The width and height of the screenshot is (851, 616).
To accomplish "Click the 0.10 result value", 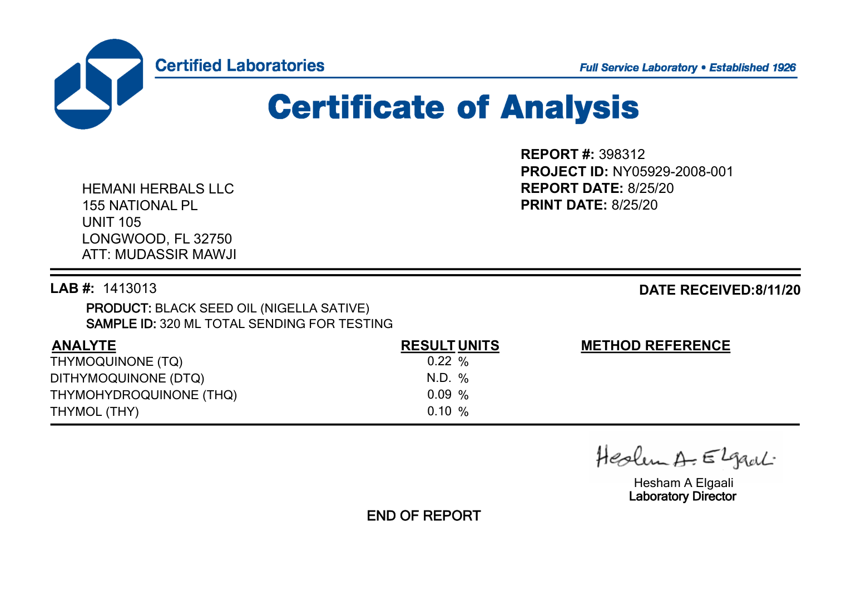I will (x=439, y=411).
